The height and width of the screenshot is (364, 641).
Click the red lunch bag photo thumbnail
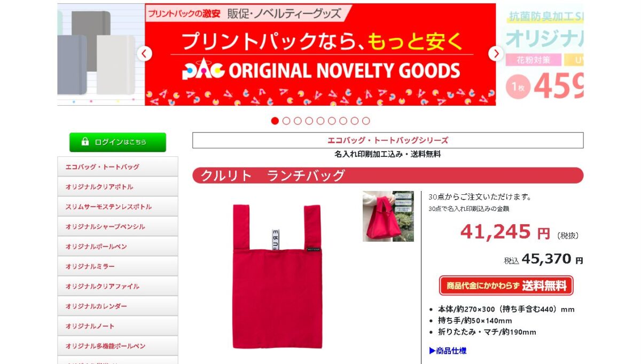(x=388, y=216)
